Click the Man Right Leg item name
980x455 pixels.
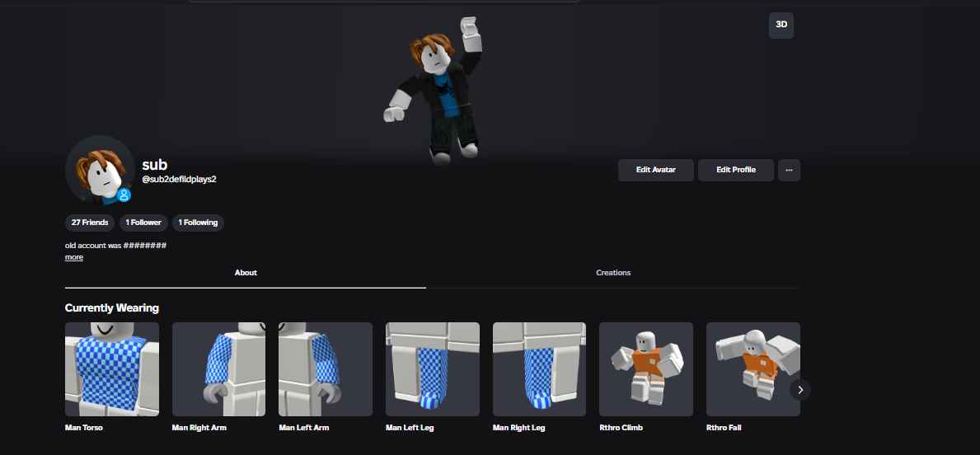point(518,428)
